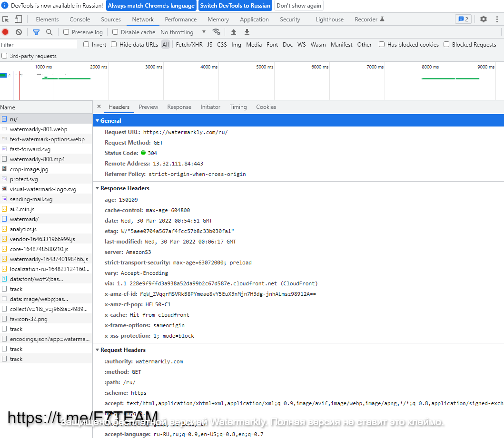Open the Application panel tab
504x438 pixels.
pos(254,19)
